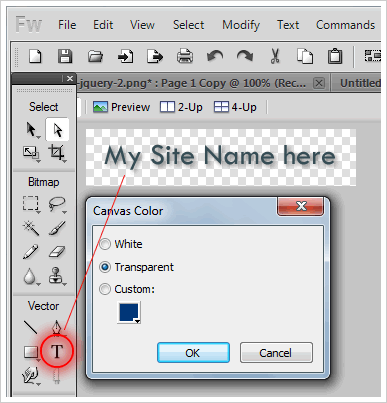Select the Rubber Stamp tool

click(56, 276)
